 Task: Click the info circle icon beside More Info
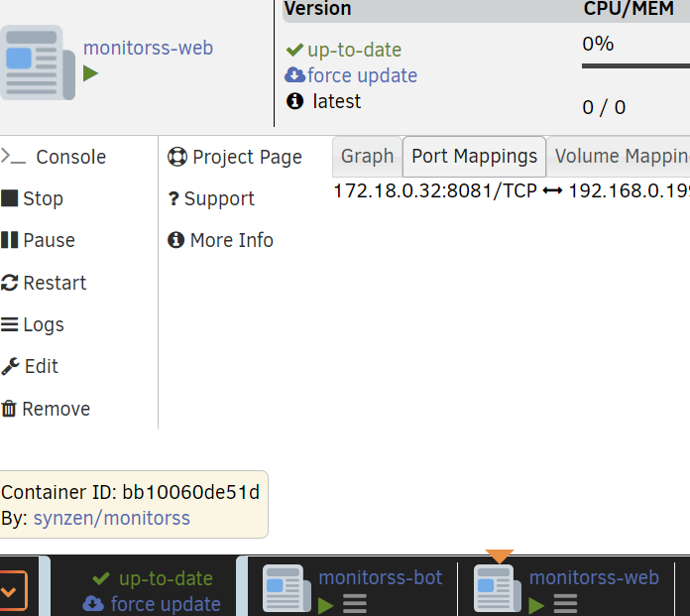176,240
